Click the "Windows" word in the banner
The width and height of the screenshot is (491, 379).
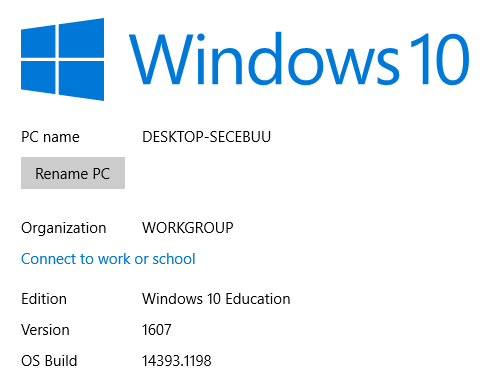264,59
